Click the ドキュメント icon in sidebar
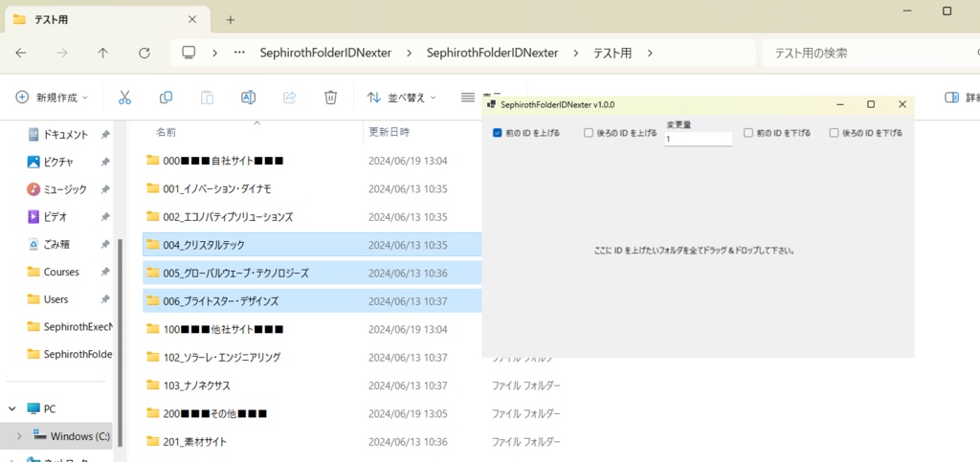 pyautogui.click(x=33, y=135)
